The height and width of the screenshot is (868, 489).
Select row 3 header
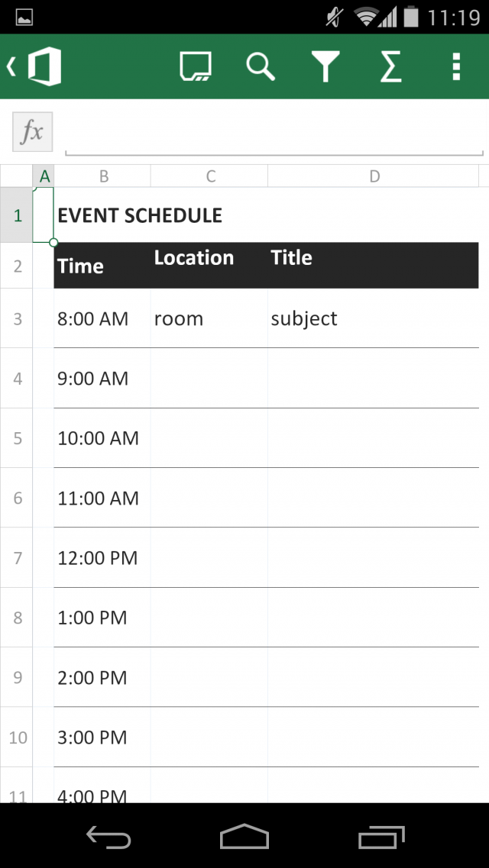click(17, 318)
